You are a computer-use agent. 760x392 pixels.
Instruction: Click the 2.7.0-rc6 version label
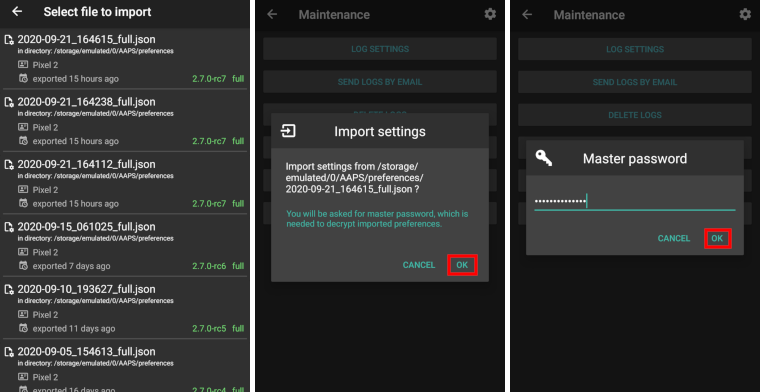[209, 266]
